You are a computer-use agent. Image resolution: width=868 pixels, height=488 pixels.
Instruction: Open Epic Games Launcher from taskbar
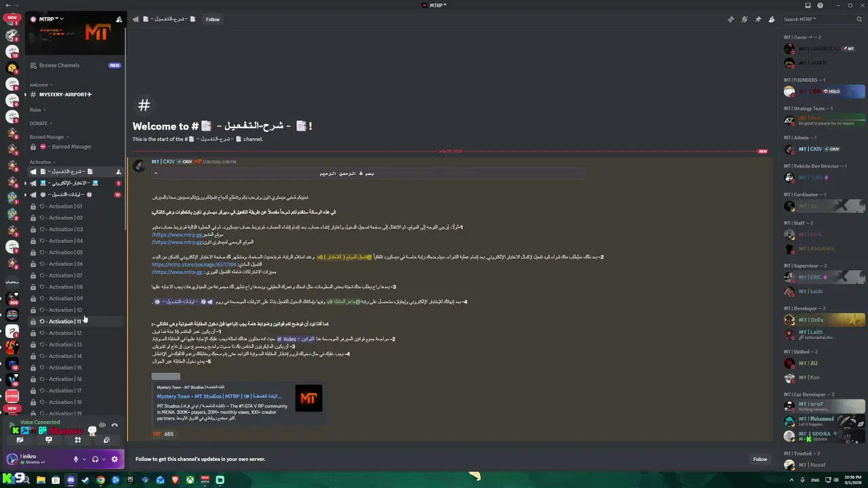point(130,480)
